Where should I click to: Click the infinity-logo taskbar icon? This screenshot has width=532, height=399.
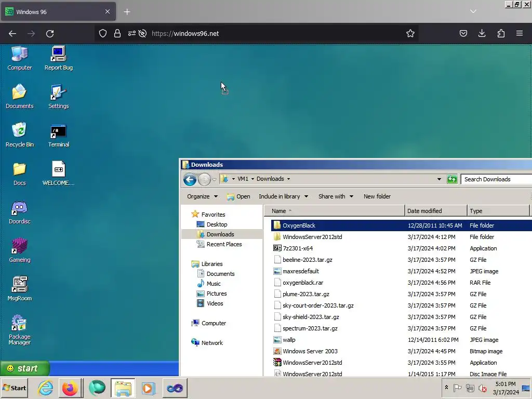[175, 388]
